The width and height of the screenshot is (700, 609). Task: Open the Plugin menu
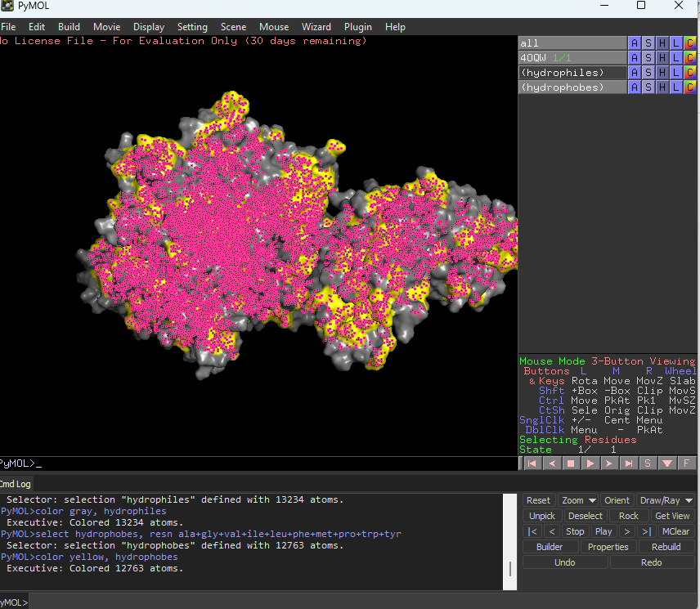(x=358, y=27)
